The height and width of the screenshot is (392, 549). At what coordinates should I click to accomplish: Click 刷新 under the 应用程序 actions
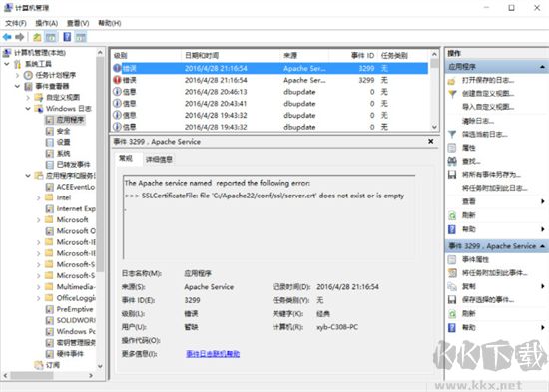coord(468,215)
